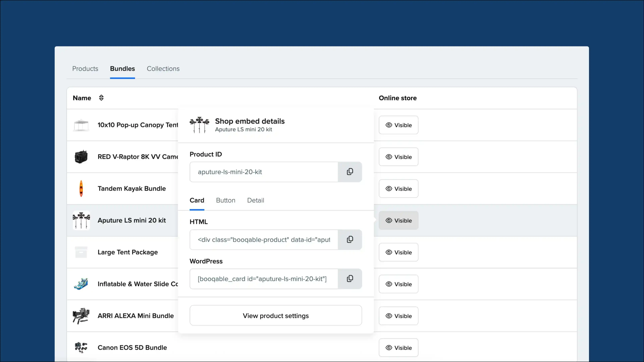
Task: Toggle visibility of Tandem Kayak Bundle
Action: click(x=398, y=189)
